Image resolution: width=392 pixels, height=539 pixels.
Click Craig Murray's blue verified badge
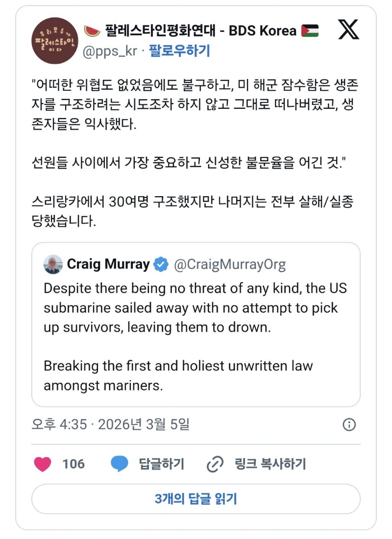point(161,265)
